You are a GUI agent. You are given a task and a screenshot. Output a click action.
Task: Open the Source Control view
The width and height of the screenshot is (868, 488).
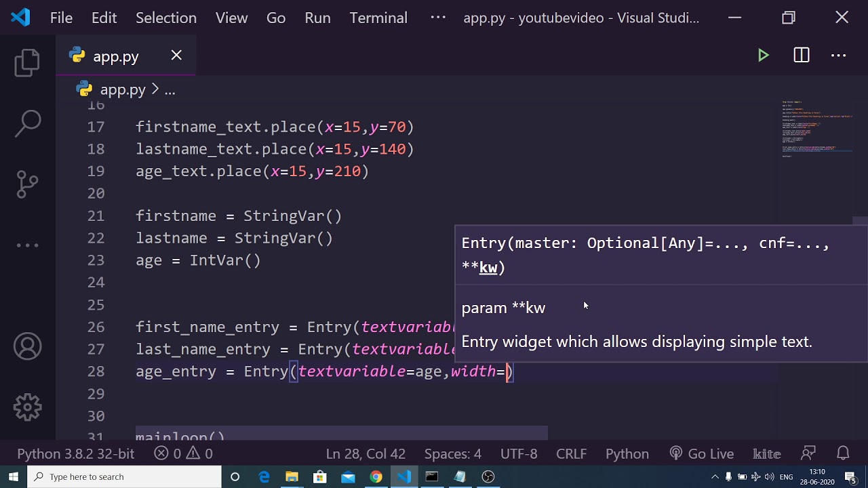(27, 184)
